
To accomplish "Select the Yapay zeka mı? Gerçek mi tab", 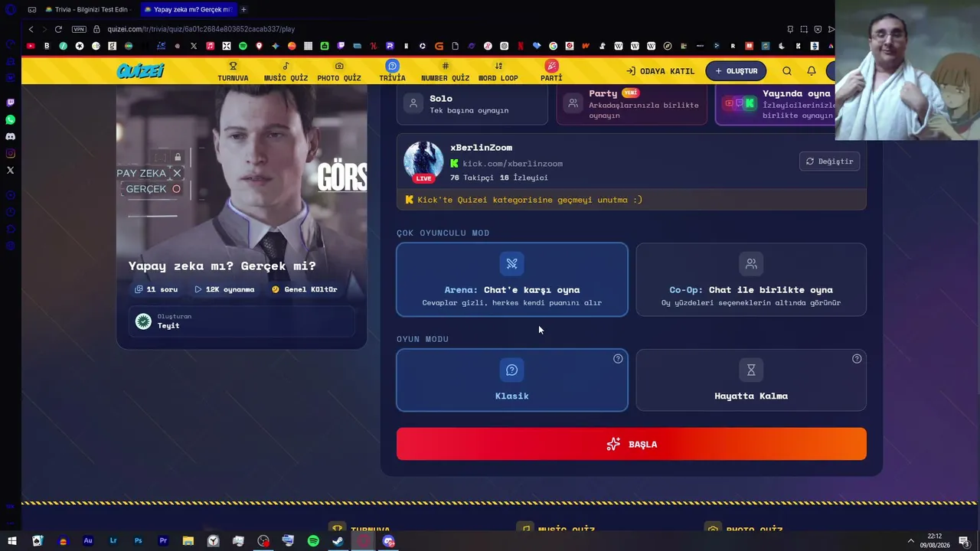I will [x=188, y=9].
